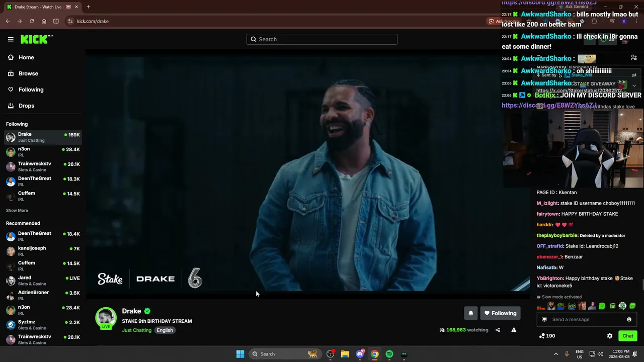This screenshot has height=362, width=644.
Task: Click the Kick search field
Action: pos(322,39)
